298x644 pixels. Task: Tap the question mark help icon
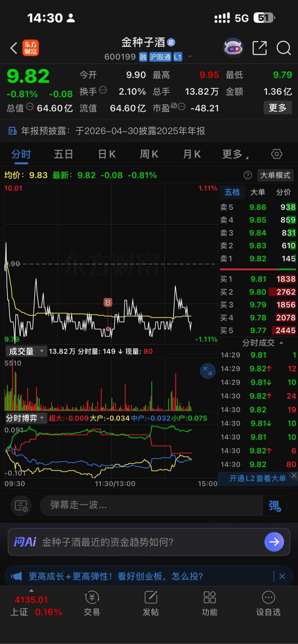[x=248, y=175]
